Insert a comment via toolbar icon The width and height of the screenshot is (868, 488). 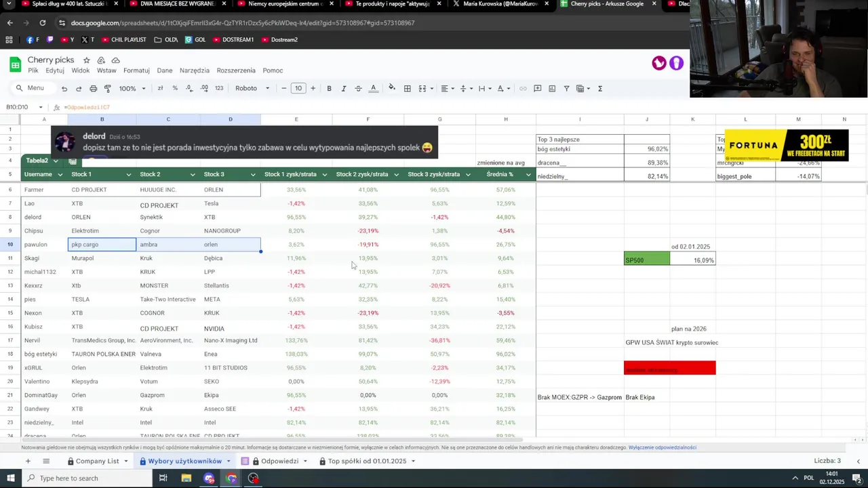coord(538,89)
